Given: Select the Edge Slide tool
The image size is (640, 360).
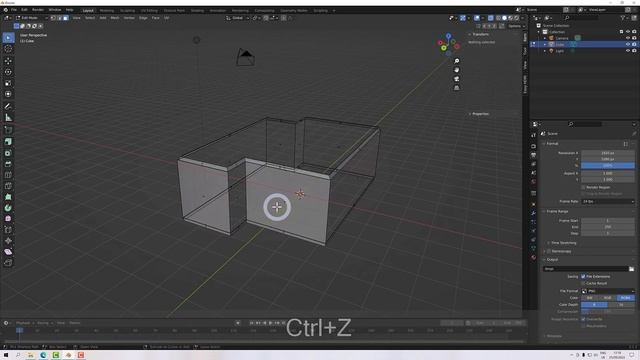Looking at the screenshot, I should click(x=8, y=230).
